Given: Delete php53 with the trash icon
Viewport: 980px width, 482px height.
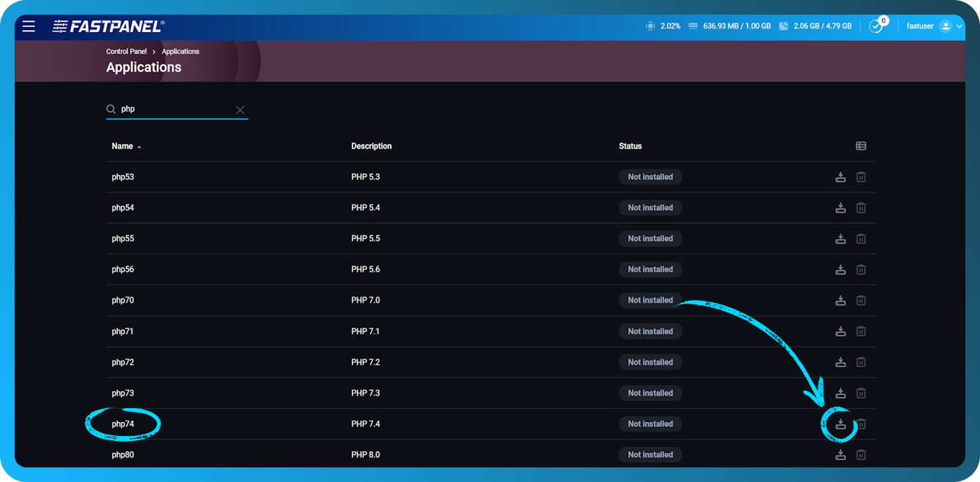Looking at the screenshot, I should [x=861, y=176].
